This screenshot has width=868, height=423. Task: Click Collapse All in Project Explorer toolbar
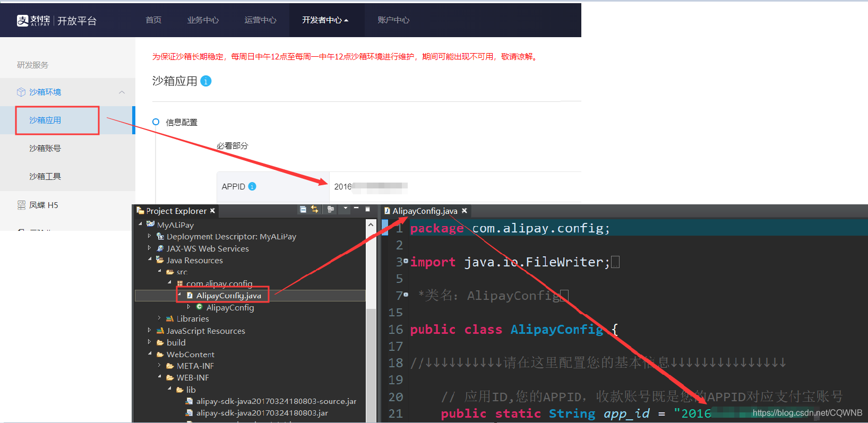tap(303, 210)
